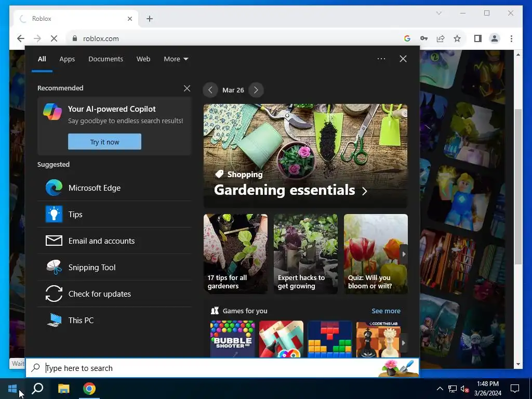Click See more games link
Screen dimensions: 532x399
pos(386,311)
